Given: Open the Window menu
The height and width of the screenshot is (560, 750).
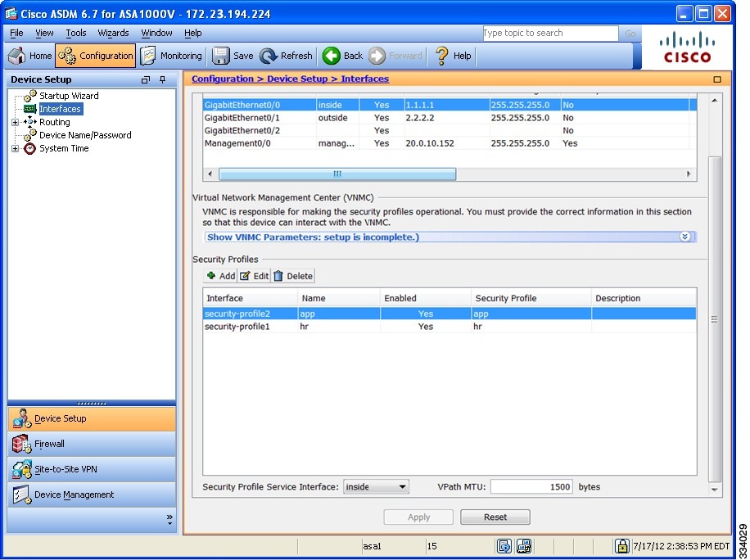Looking at the screenshot, I should pos(156,33).
